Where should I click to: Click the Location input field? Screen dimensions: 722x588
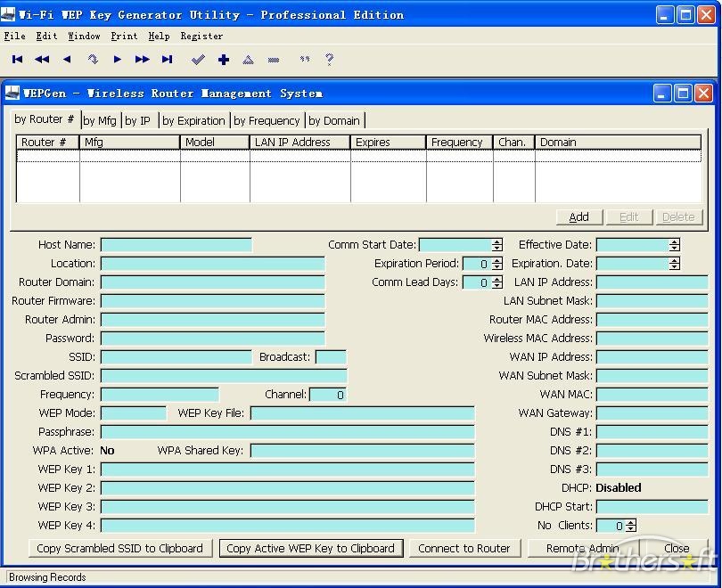pyautogui.click(x=213, y=264)
